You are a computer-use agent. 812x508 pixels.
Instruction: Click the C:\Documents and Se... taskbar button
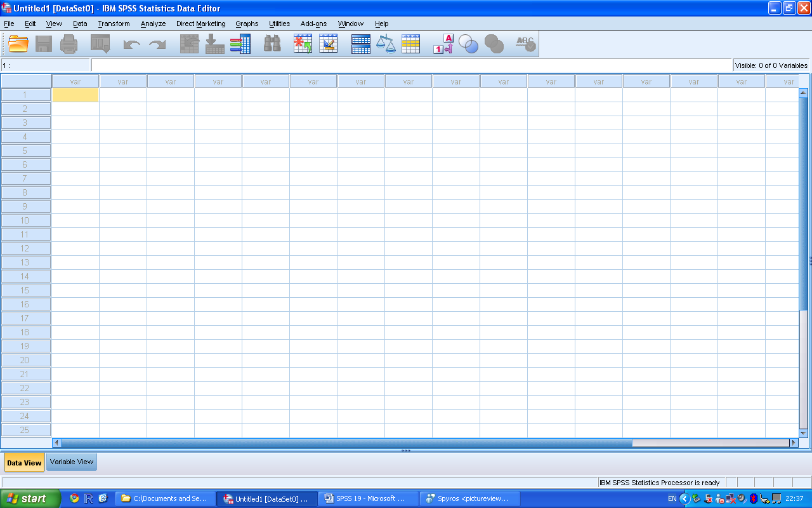(x=165, y=498)
